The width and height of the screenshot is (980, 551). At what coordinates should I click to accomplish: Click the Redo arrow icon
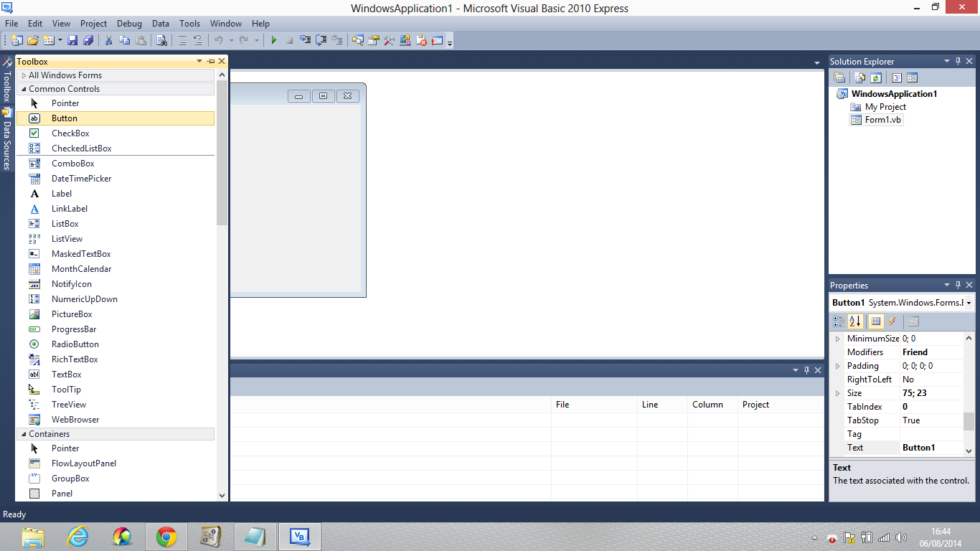point(244,40)
